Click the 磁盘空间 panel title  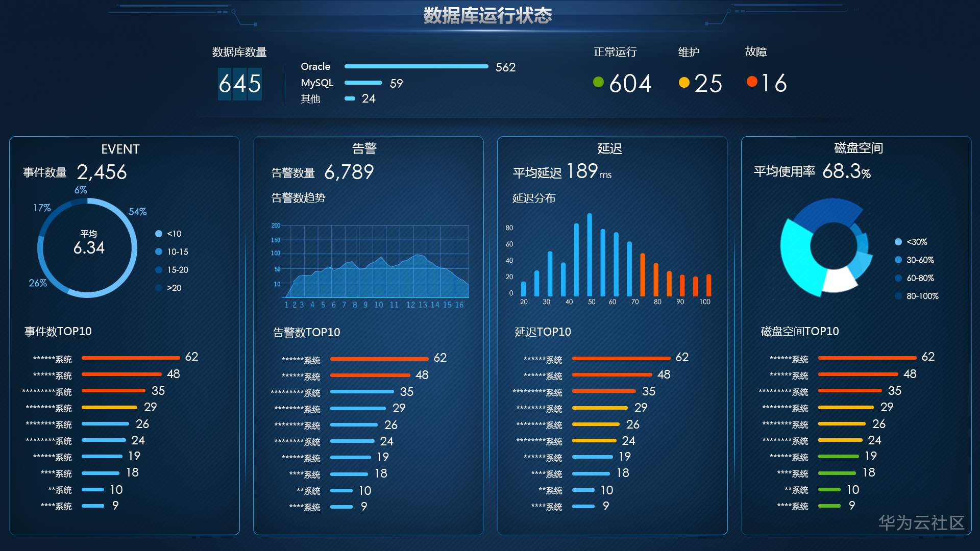tap(858, 148)
